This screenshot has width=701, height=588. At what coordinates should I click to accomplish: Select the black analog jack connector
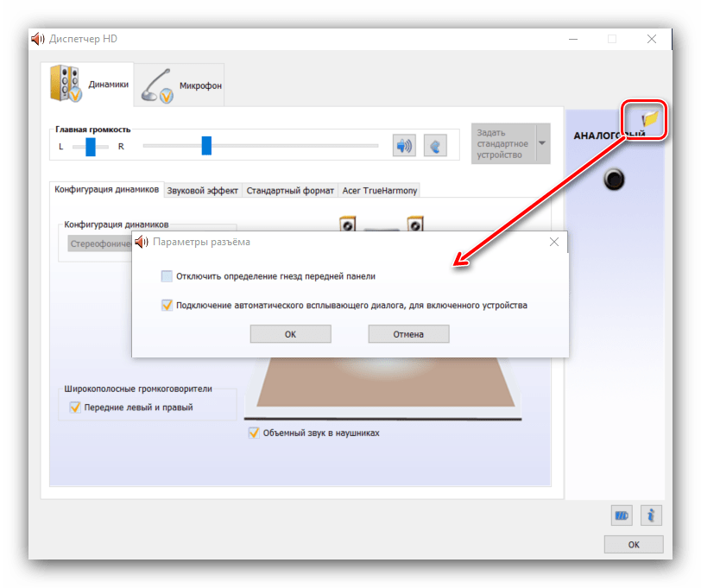click(x=614, y=179)
